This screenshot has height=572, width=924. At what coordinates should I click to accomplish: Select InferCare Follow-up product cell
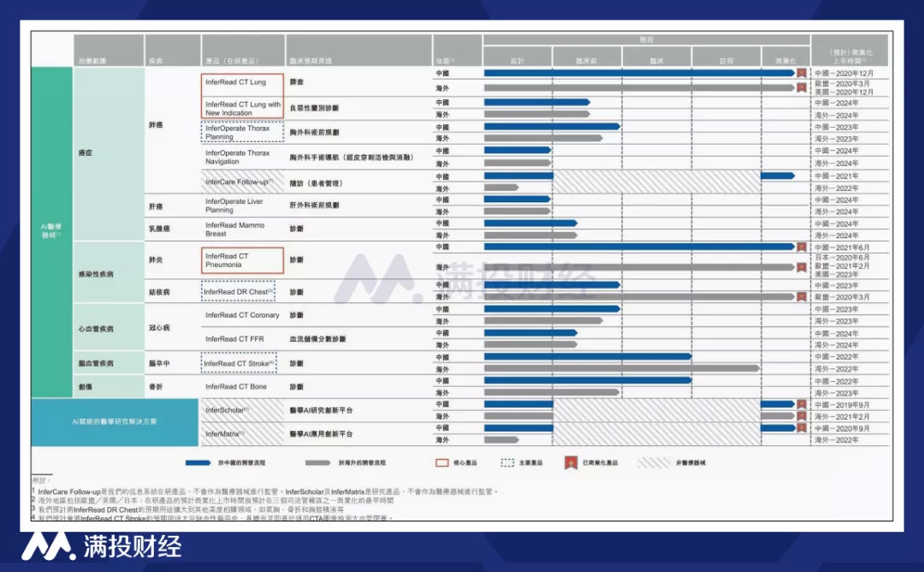tap(242, 182)
